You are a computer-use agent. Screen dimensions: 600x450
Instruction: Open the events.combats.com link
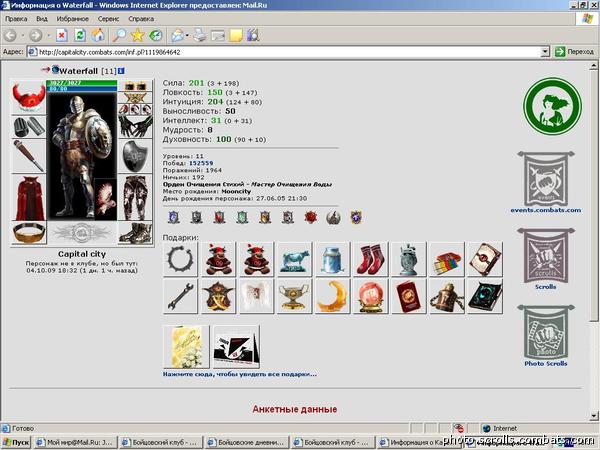pyautogui.click(x=545, y=210)
